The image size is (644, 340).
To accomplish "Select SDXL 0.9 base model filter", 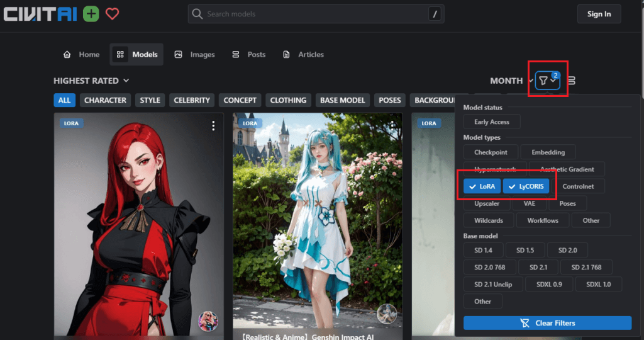I will (x=548, y=284).
